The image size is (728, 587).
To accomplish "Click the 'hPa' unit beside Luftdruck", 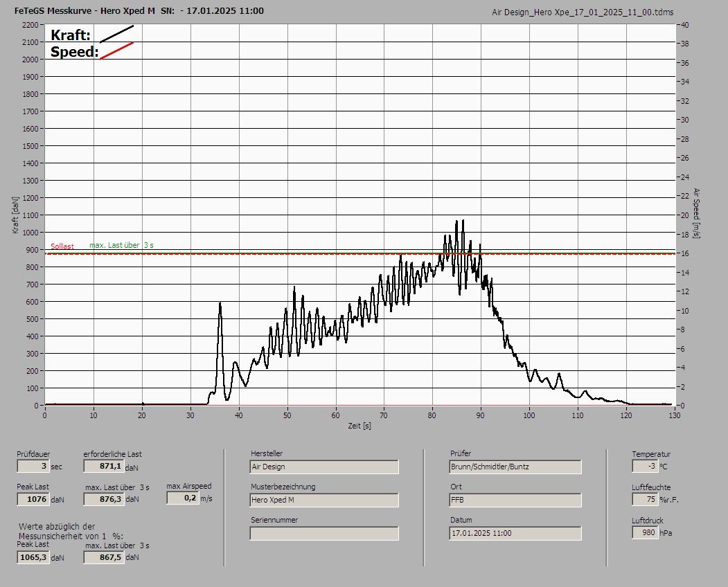I will (666, 533).
